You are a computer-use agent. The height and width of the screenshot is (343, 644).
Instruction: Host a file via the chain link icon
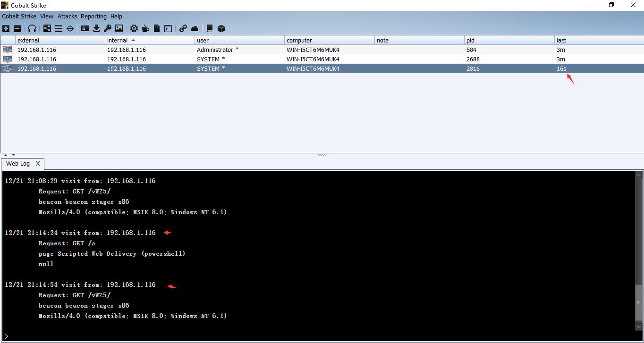[x=183, y=28]
